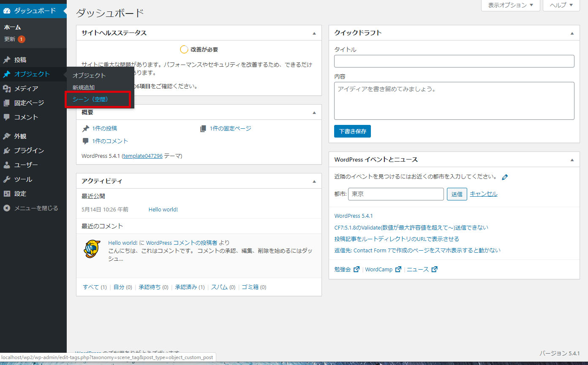Click the 送信 button for city
Viewport: 588px width, 365px height.
(457, 194)
